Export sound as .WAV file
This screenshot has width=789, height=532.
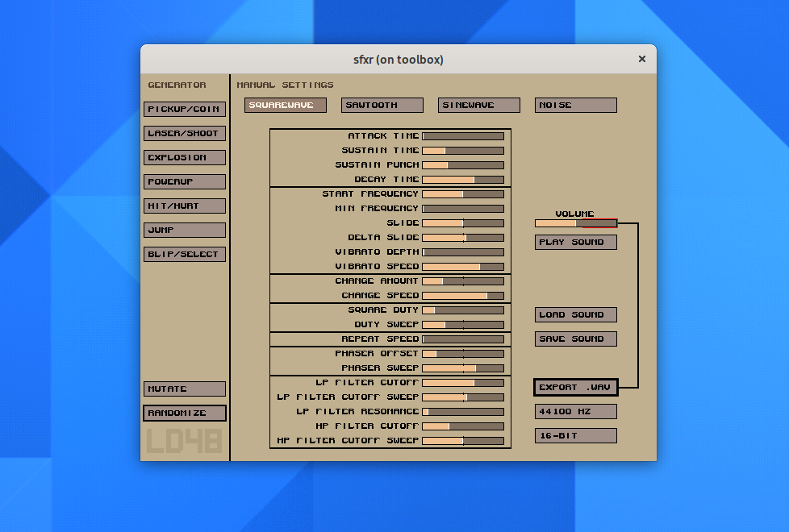tap(576, 388)
